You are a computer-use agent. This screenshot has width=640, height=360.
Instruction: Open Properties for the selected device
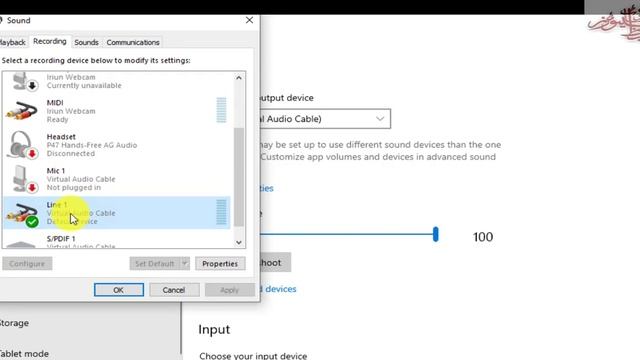point(220,264)
